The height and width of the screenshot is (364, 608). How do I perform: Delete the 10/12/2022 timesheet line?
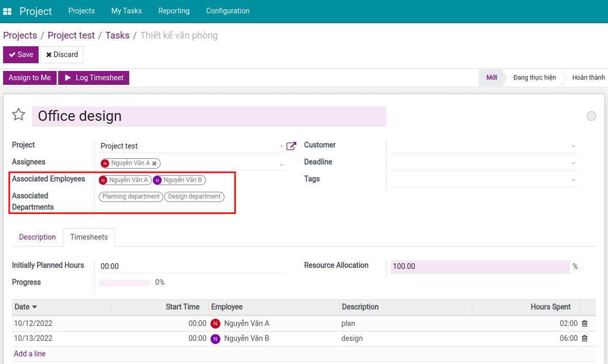point(584,323)
